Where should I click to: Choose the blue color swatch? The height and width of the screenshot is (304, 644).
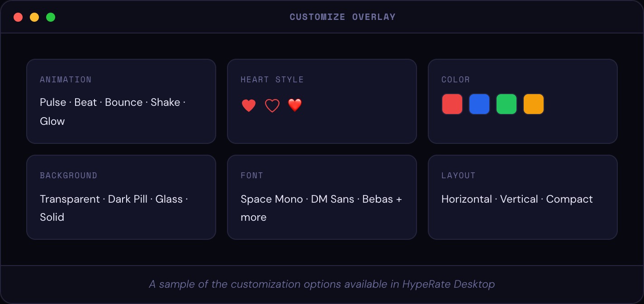tap(479, 104)
